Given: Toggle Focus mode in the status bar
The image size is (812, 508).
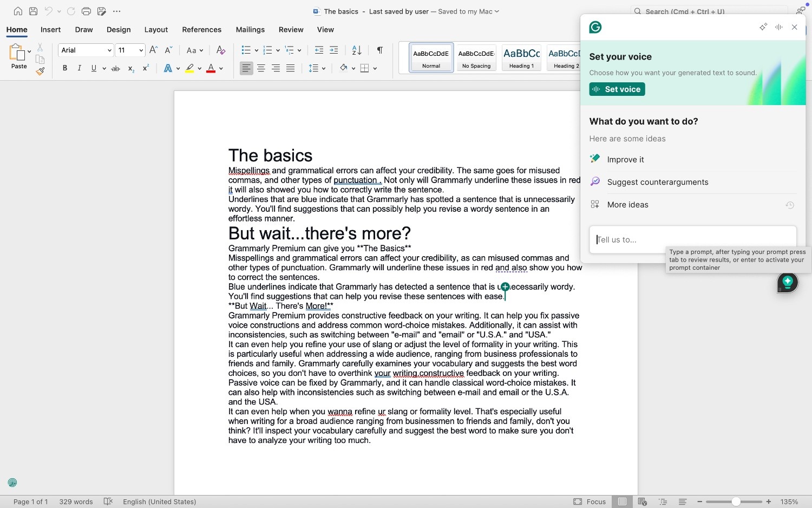Looking at the screenshot, I should click(590, 502).
